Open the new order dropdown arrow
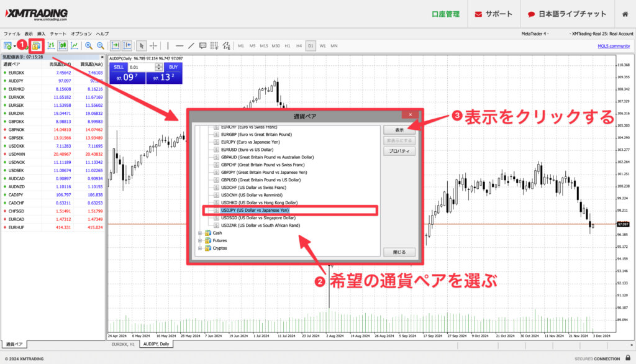Screen dimensions: 636x364 tap(14, 45)
